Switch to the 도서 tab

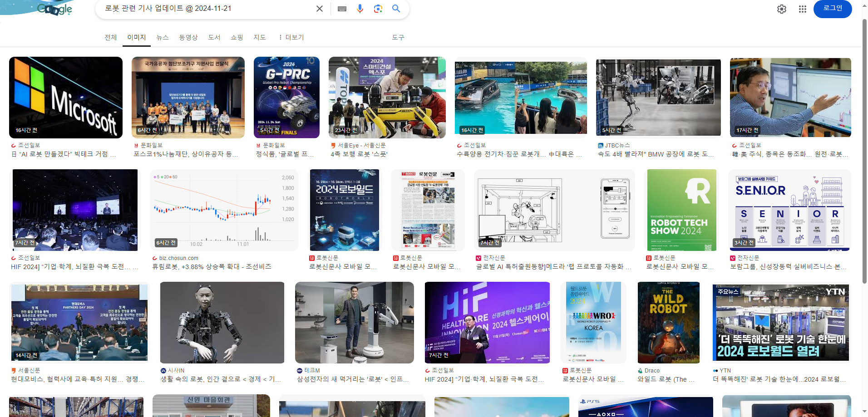[x=214, y=37]
